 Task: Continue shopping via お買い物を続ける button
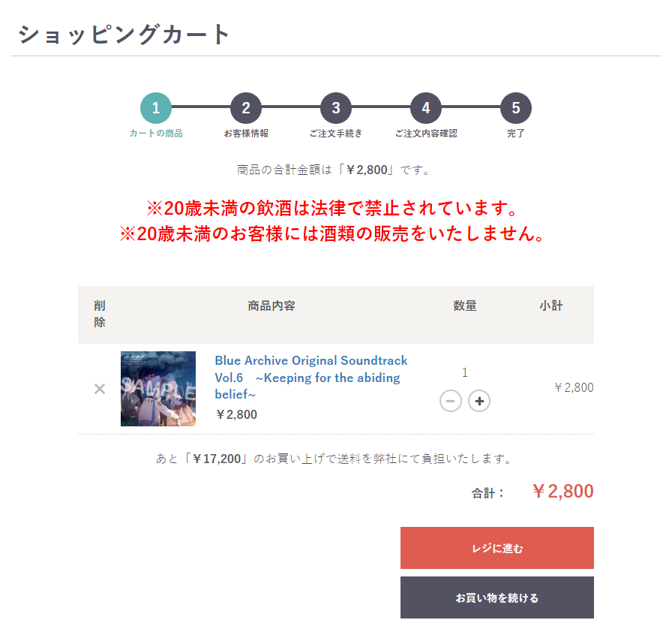(x=497, y=597)
